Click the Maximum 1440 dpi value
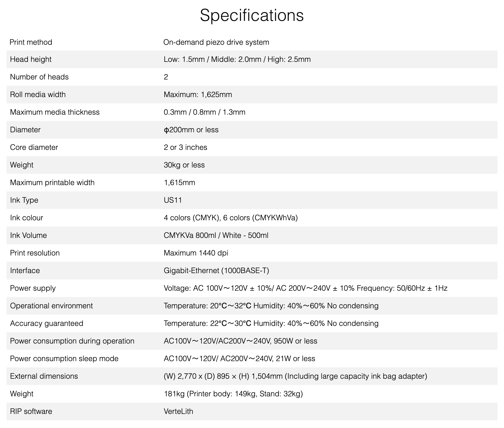Image resolution: width=504 pixels, height=428 pixels. [x=196, y=253]
